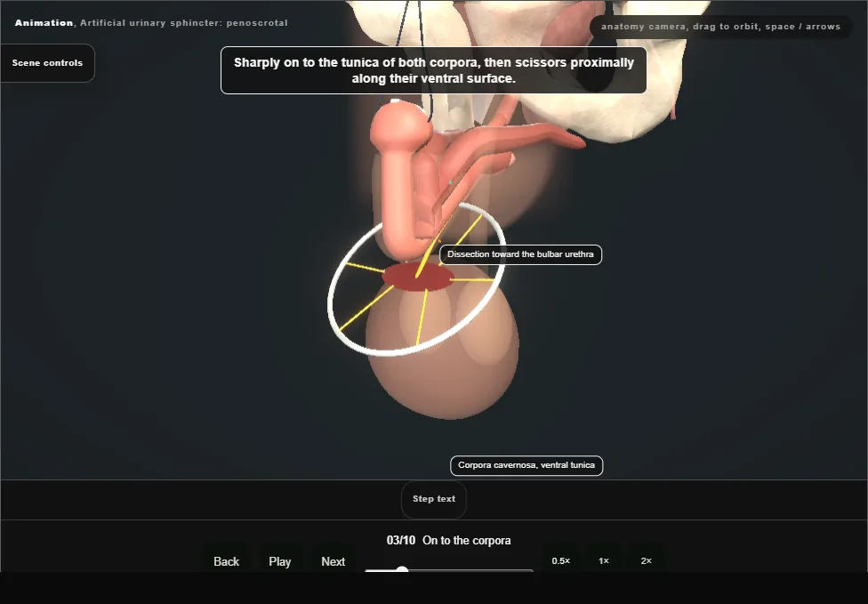The width and height of the screenshot is (868, 604).
Task: Click the timeline slider handle
Action: 402,570
